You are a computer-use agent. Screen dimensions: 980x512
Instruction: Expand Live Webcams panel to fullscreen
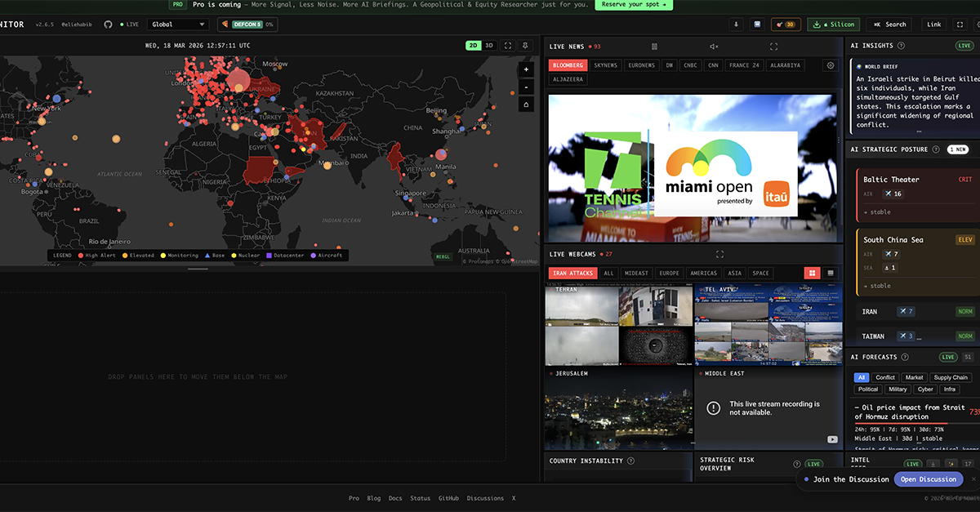point(719,255)
